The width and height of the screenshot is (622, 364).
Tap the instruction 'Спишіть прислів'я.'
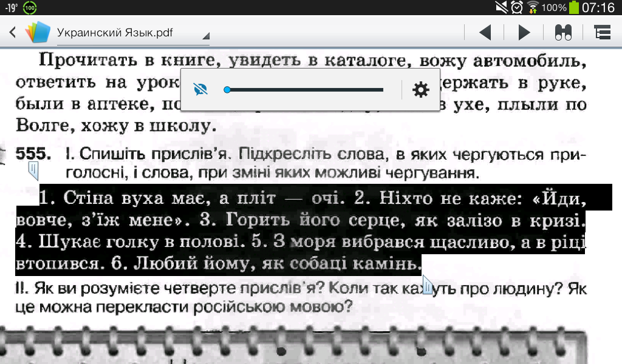154,153
